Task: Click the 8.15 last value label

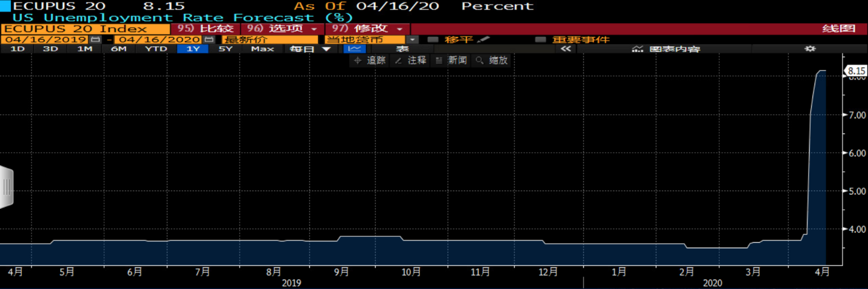Action: [856, 71]
